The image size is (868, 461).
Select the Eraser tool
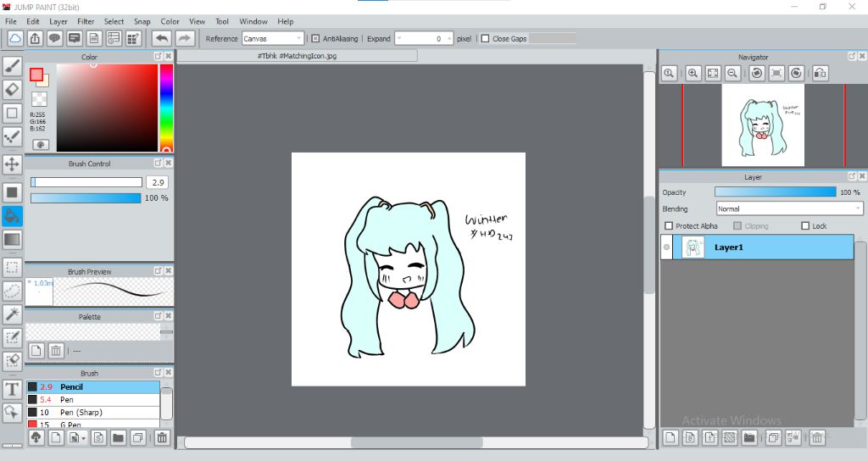(12, 89)
